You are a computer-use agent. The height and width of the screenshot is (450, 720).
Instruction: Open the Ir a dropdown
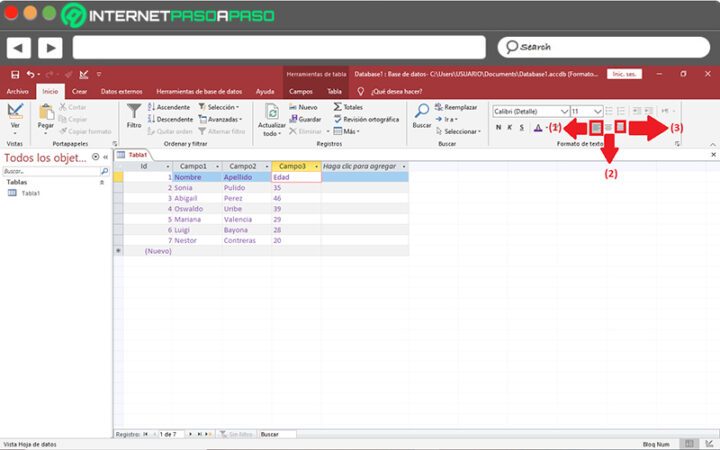[447, 119]
